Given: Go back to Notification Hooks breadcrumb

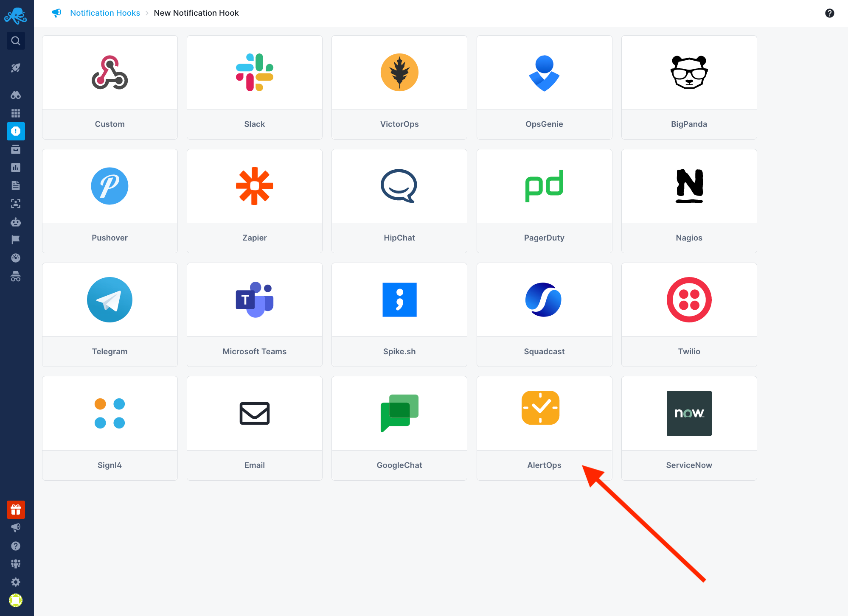Looking at the screenshot, I should click(x=105, y=13).
